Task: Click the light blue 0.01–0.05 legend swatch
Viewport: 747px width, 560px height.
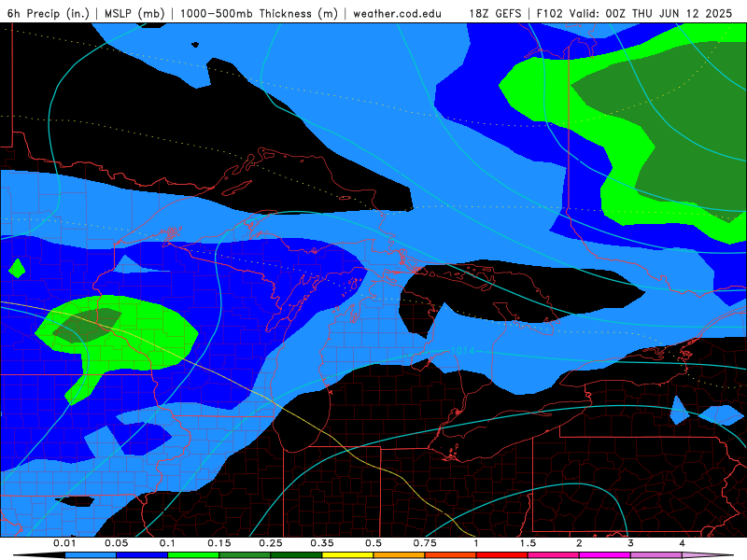Action: (x=91, y=555)
